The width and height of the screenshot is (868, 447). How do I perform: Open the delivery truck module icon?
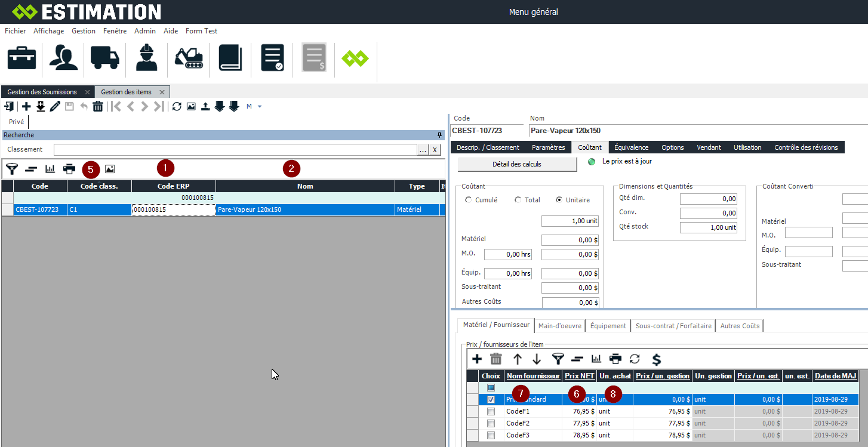(104, 58)
